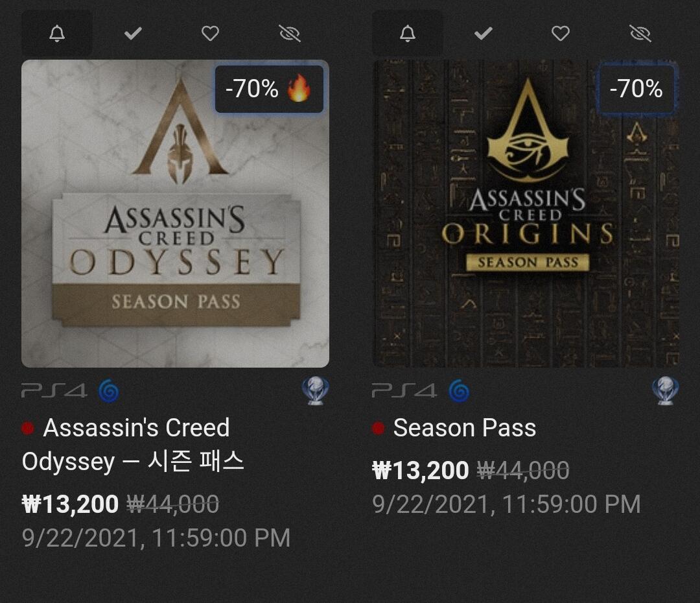Screen dimensions: 700x603
Task: Click the PS4 platform logo under Odyssey
Action: [x=54, y=391]
